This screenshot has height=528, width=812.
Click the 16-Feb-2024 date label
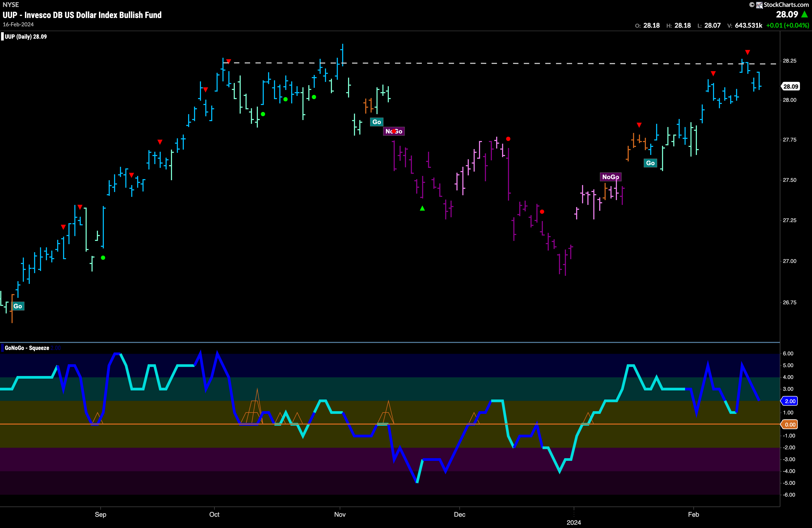click(x=19, y=25)
